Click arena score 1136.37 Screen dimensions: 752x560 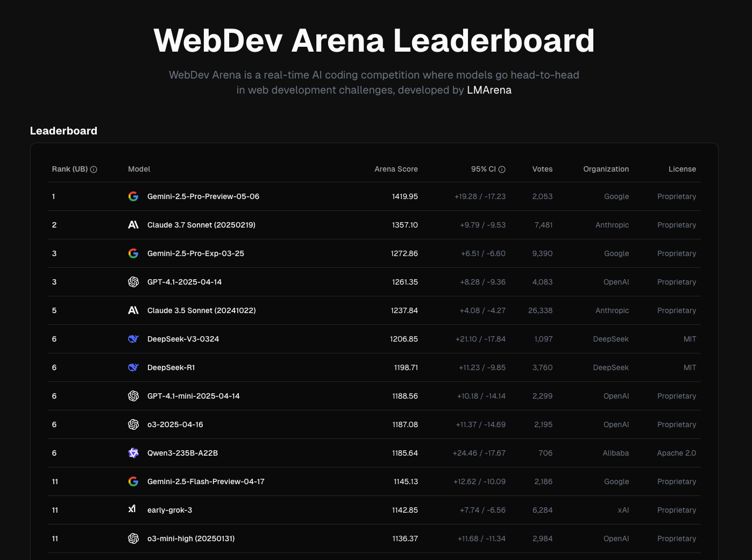pos(405,538)
